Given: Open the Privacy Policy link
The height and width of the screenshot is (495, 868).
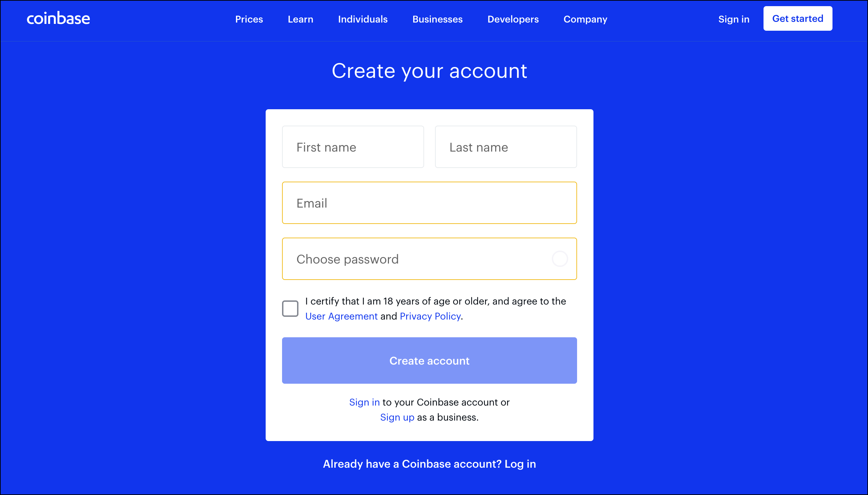Looking at the screenshot, I should click(430, 316).
